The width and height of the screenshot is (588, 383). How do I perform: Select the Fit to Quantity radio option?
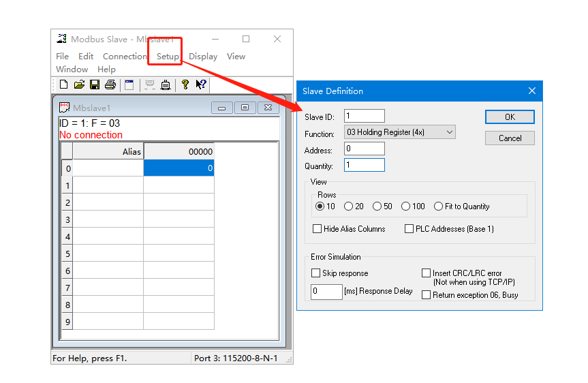tap(438, 206)
